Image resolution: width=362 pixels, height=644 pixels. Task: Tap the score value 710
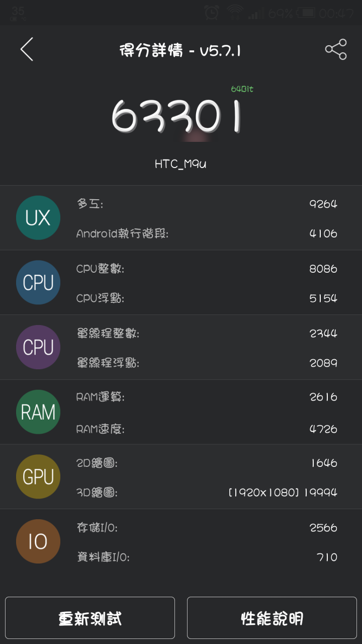point(327,557)
